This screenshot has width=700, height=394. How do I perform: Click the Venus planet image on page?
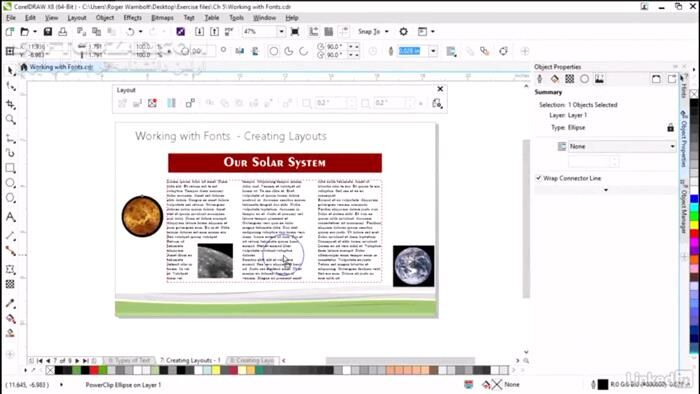coord(142,216)
